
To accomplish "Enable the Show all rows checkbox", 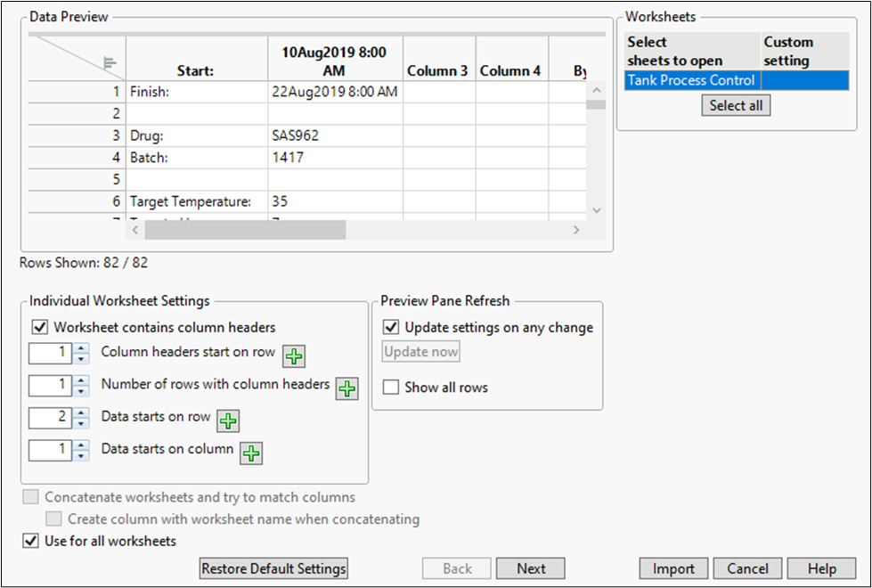I will (x=390, y=388).
